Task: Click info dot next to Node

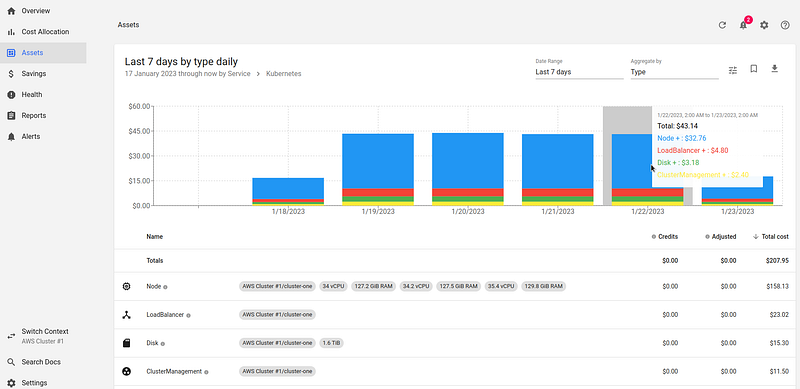Action: pyautogui.click(x=165, y=287)
